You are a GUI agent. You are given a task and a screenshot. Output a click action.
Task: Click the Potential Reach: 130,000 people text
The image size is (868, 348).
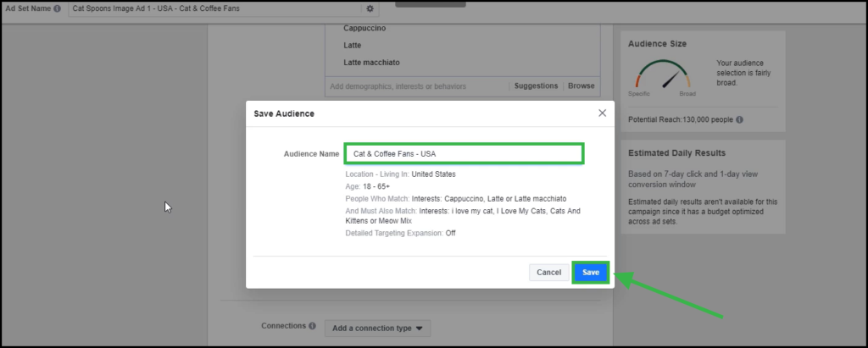coord(681,119)
